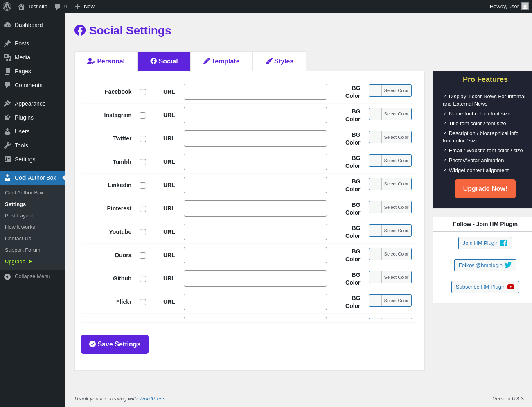Click Follow @hmplugin button
Image resolution: width=532 pixels, height=407 pixels.
pyautogui.click(x=485, y=265)
